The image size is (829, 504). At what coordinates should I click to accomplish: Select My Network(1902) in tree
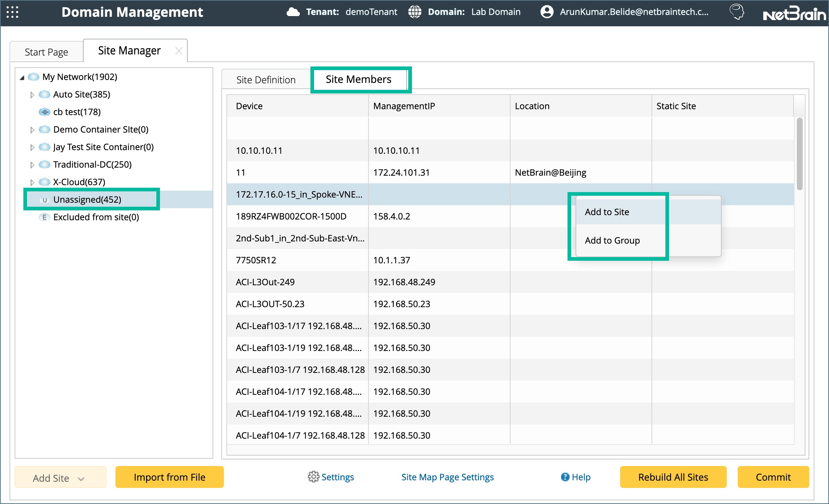click(80, 77)
